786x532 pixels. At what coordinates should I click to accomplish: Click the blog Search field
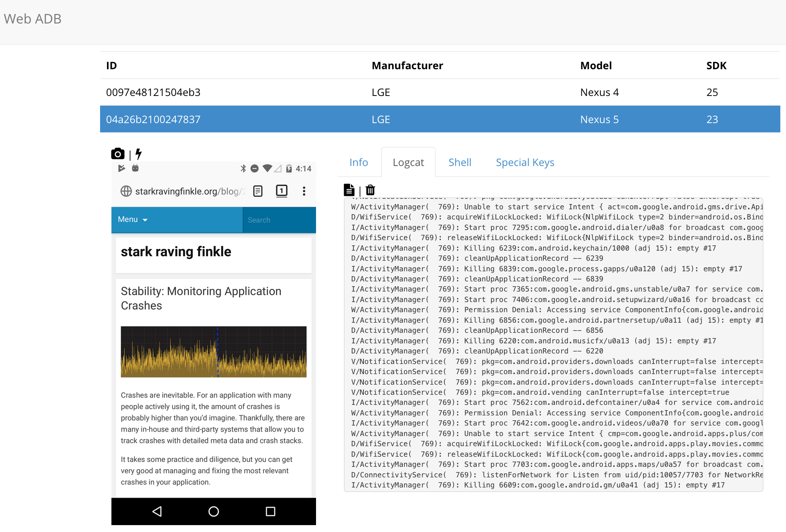point(279,220)
